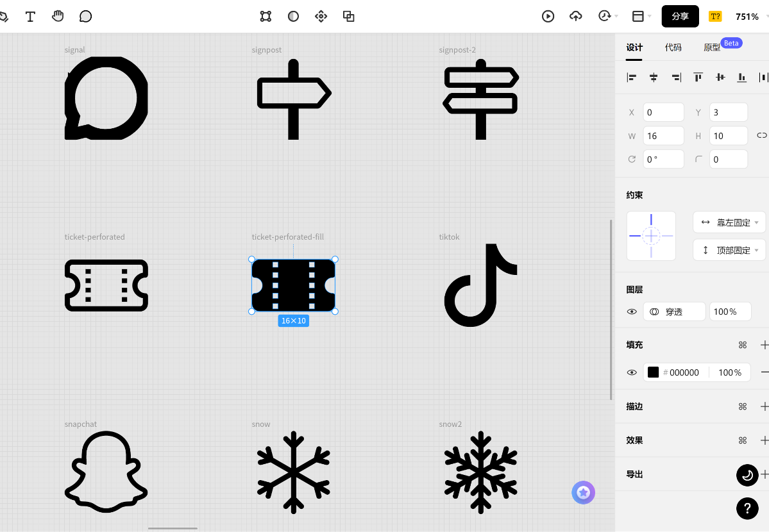
Task: Select the signpost icon on canvas
Action: coord(294,99)
